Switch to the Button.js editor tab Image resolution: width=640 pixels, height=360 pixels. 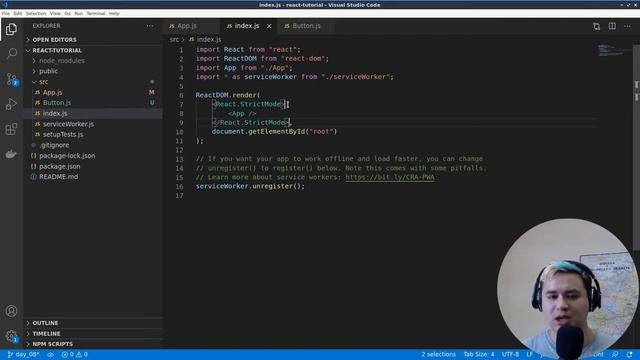click(x=306, y=26)
